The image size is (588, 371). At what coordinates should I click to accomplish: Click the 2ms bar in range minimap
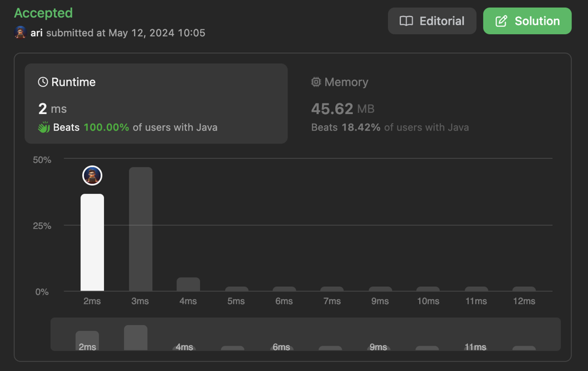pyautogui.click(x=88, y=340)
